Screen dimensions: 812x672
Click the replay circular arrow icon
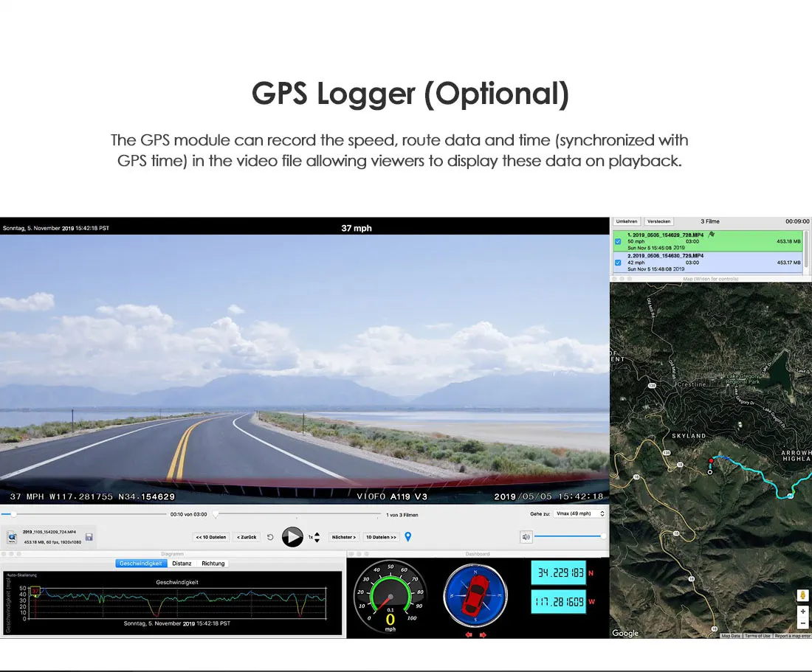[x=269, y=537]
